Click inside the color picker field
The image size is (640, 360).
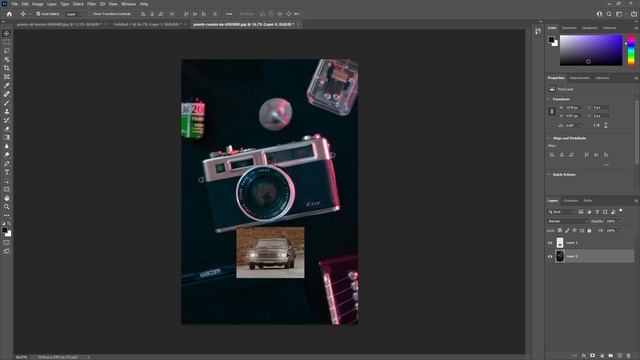(591, 50)
